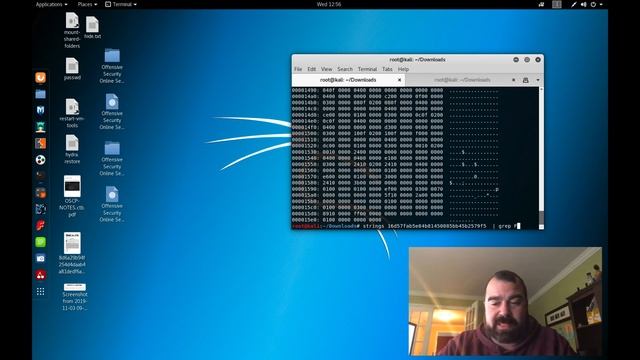
Task: Open the clock and calendar in top bar
Action: pos(329,4)
